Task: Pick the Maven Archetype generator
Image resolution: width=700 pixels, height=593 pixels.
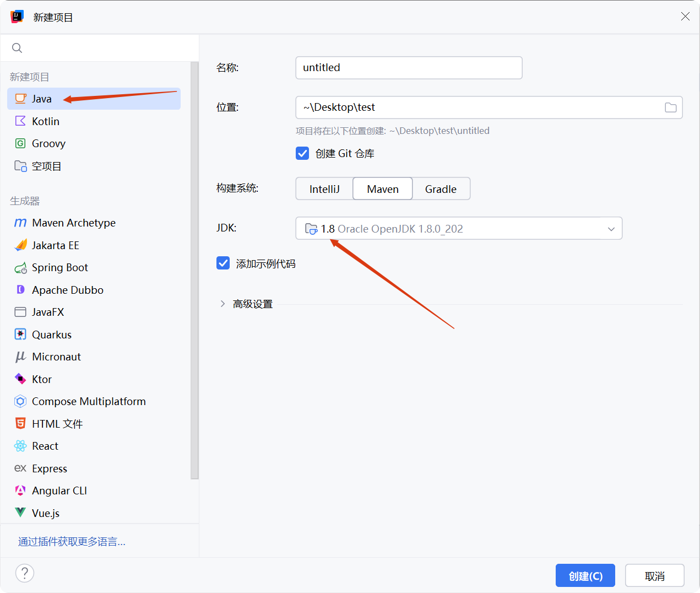Action: click(94, 223)
